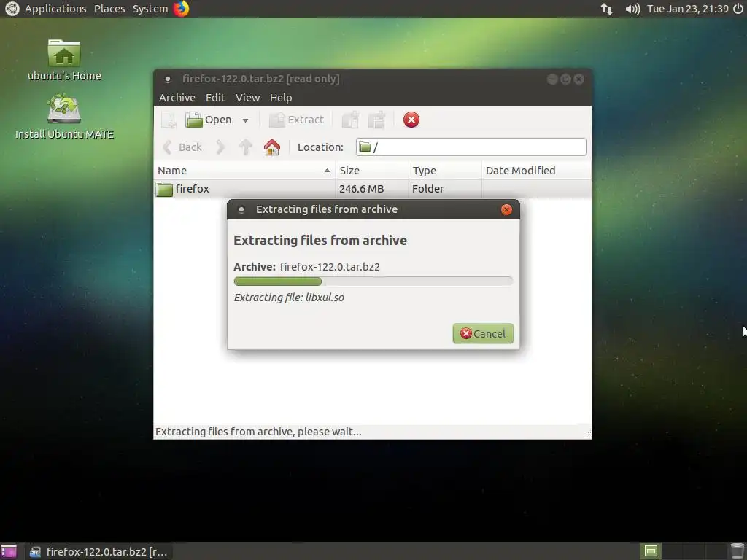
Task: Switch to the first workspace in the switcher
Action: [651, 551]
